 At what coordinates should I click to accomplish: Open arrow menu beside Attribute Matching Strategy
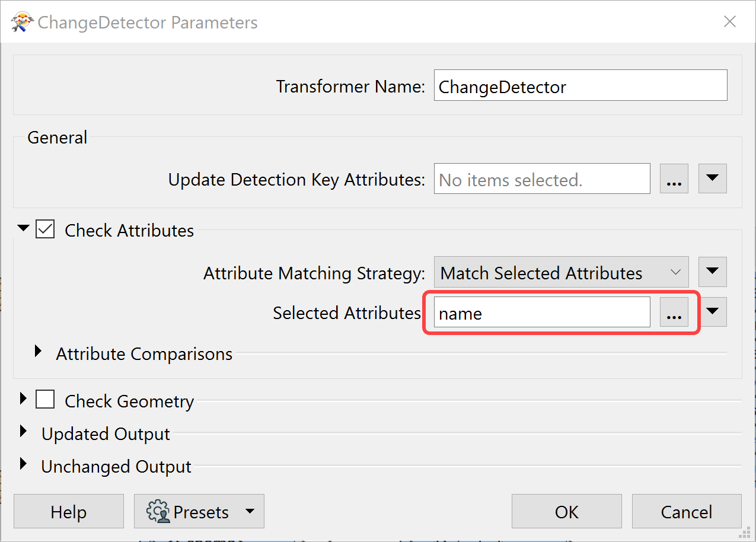pyautogui.click(x=712, y=272)
